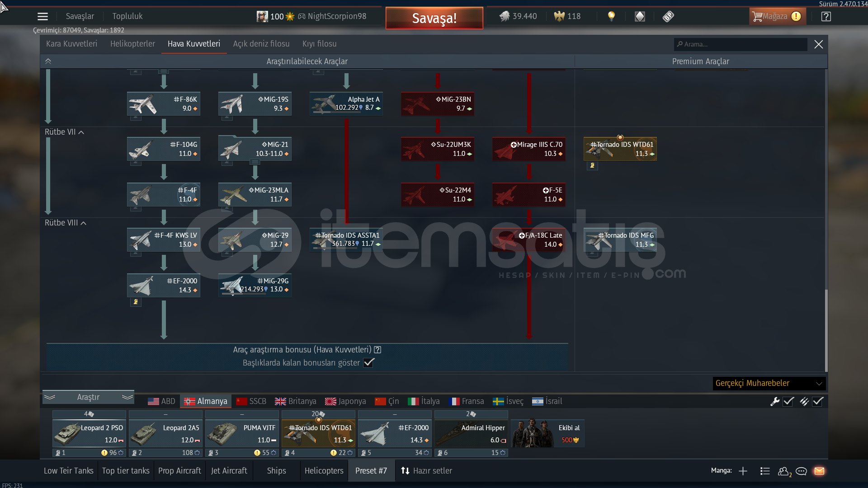
Task: Open the contacts friends icon
Action: click(x=784, y=471)
